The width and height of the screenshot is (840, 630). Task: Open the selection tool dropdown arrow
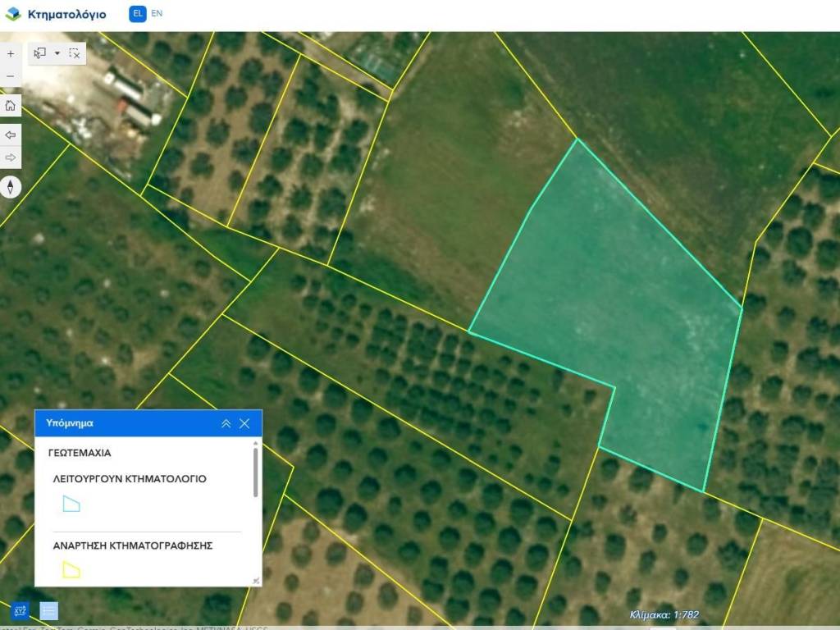[x=57, y=53]
